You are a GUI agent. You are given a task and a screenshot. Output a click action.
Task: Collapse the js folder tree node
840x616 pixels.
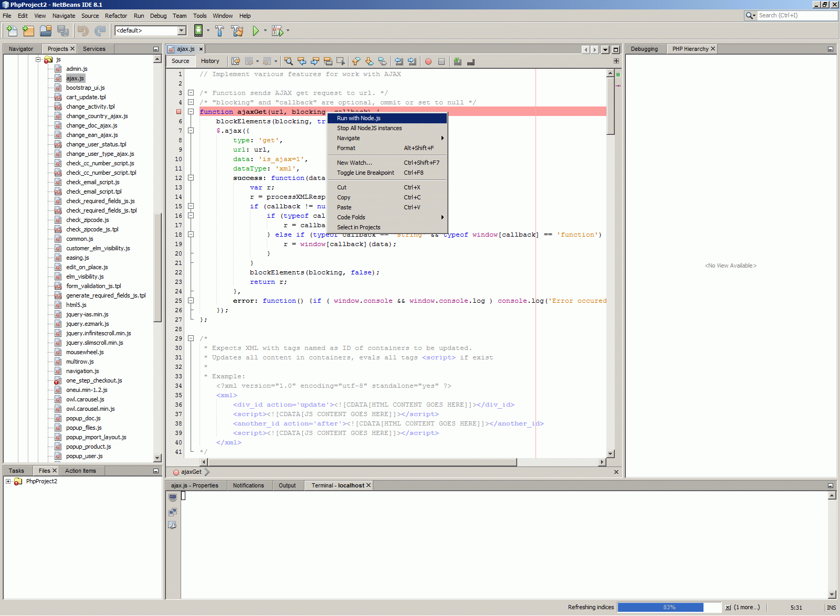coord(38,59)
